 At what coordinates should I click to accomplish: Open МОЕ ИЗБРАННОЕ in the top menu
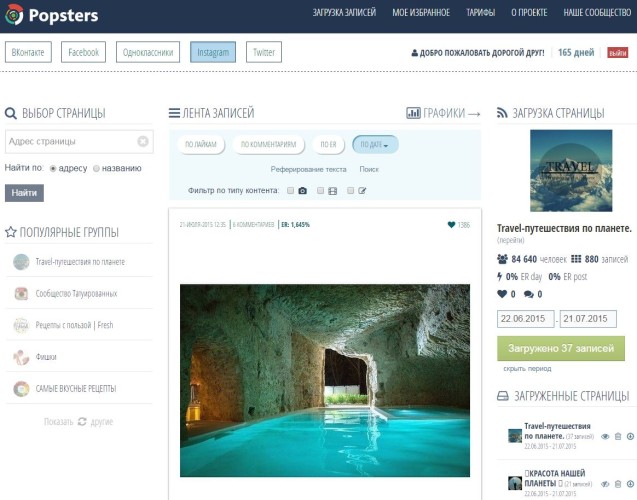(x=421, y=13)
